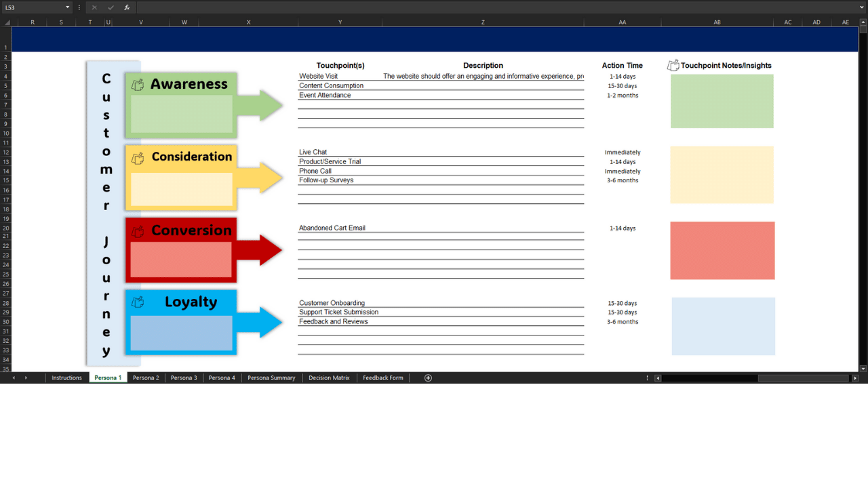This screenshot has height=488, width=868.
Task: Open the Persona 2 sheet tab
Action: (x=146, y=378)
